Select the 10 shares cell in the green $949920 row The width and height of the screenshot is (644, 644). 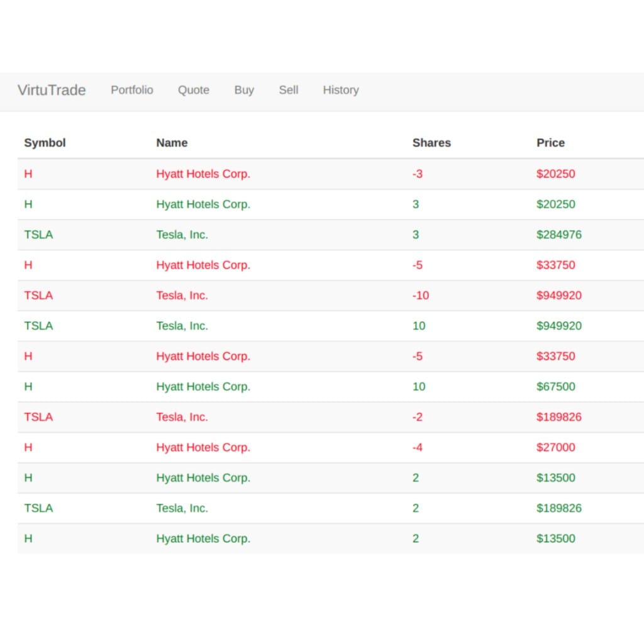(x=418, y=326)
